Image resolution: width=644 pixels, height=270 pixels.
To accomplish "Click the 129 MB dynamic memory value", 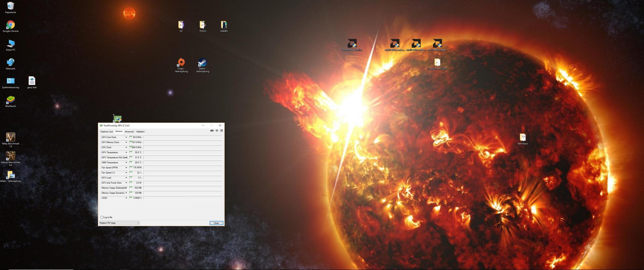I will pos(138,193).
